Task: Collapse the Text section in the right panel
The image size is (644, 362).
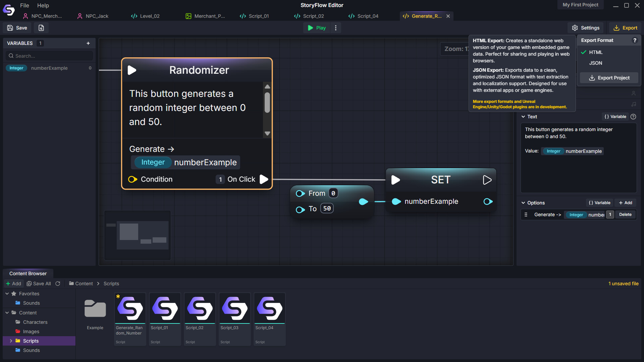Action: pyautogui.click(x=524, y=117)
